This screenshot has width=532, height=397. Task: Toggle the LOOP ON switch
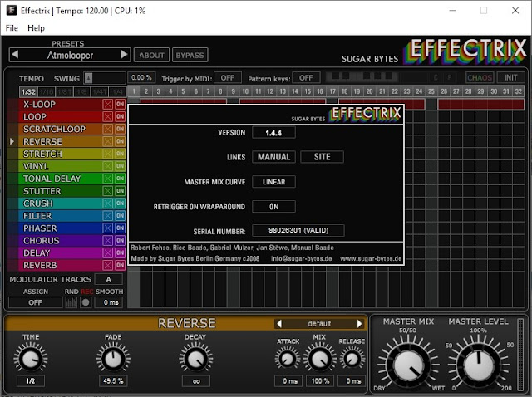pyautogui.click(x=120, y=116)
